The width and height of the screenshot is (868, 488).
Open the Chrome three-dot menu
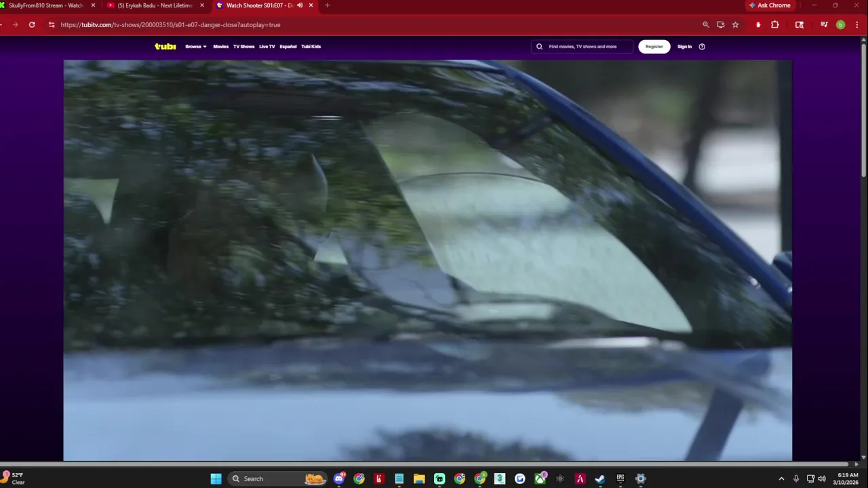(856, 24)
